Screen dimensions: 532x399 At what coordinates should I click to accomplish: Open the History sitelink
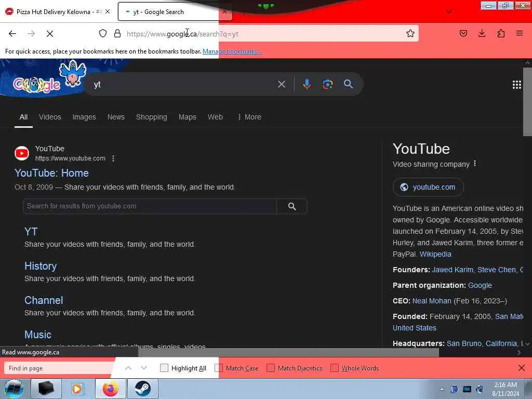pos(41,266)
